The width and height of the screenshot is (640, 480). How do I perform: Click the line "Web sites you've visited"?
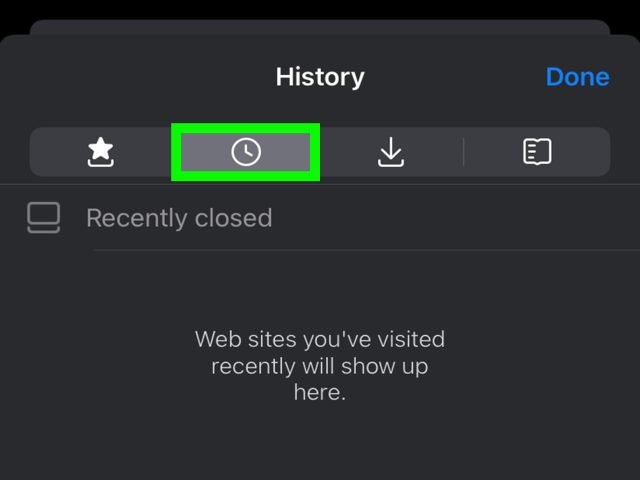[x=320, y=339]
